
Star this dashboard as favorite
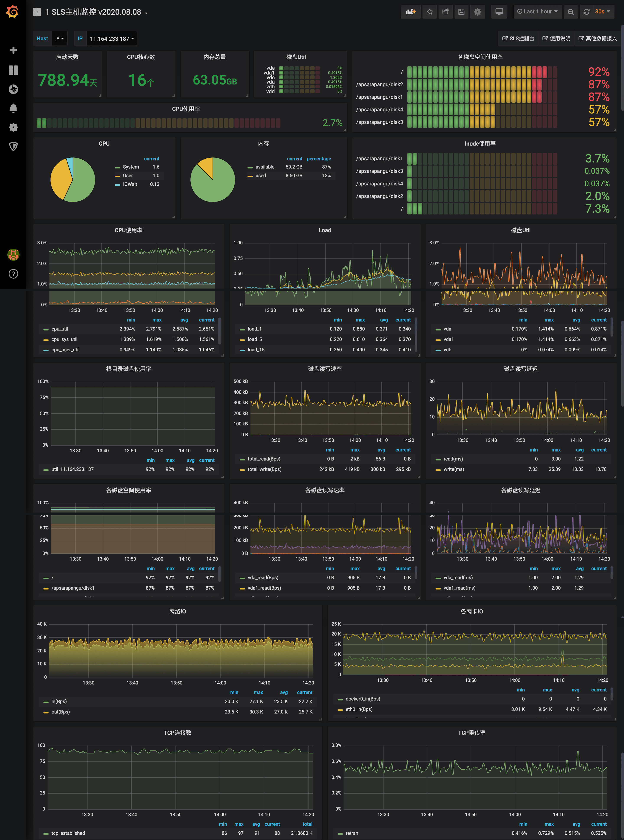tap(429, 12)
